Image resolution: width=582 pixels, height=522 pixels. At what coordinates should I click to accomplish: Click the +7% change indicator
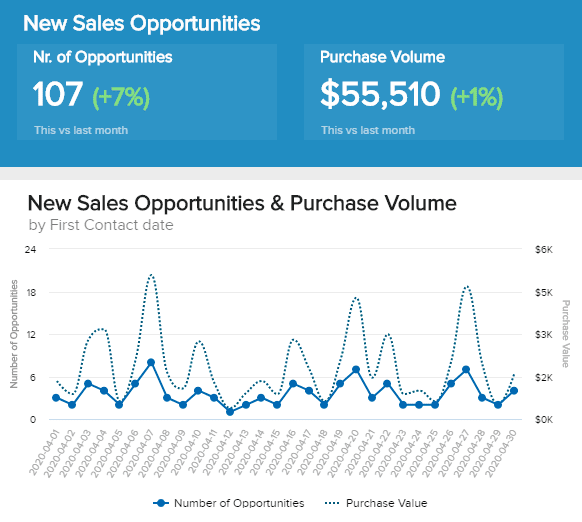point(121,97)
